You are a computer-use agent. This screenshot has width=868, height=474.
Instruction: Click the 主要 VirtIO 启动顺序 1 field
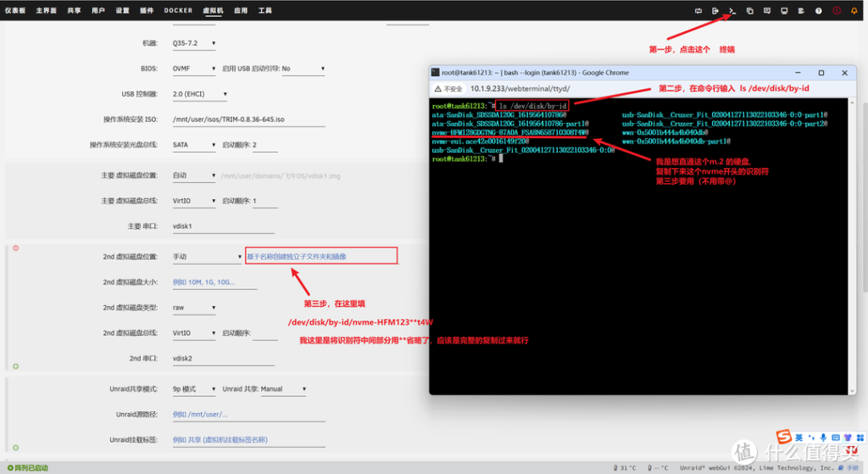point(265,201)
